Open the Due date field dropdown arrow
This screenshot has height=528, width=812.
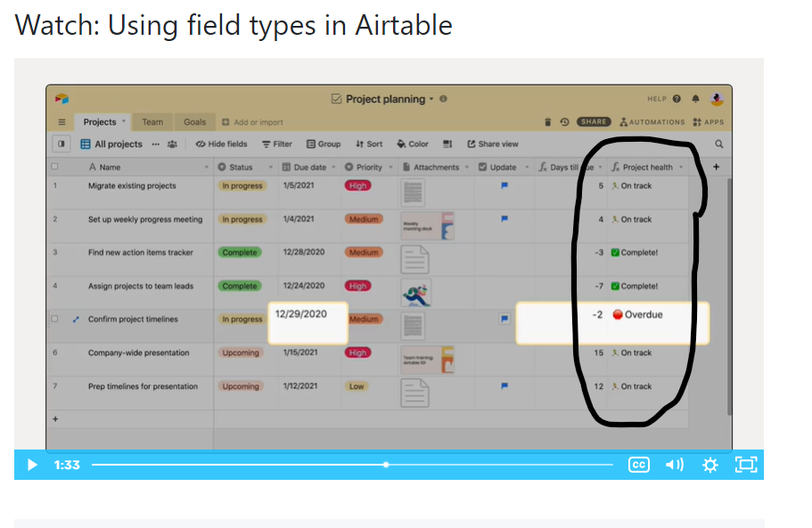333,168
